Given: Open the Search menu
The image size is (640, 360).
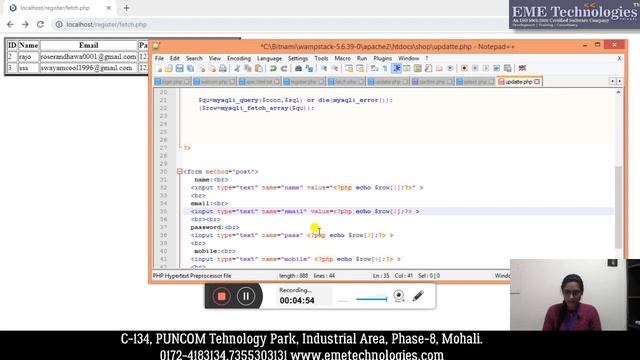Looking at the screenshot, I should click(194, 58).
